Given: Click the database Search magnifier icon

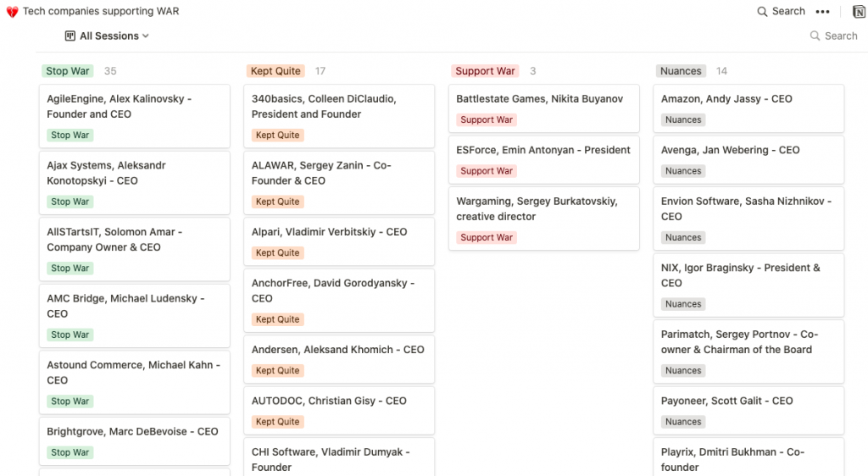Looking at the screenshot, I should (x=815, y=36).
